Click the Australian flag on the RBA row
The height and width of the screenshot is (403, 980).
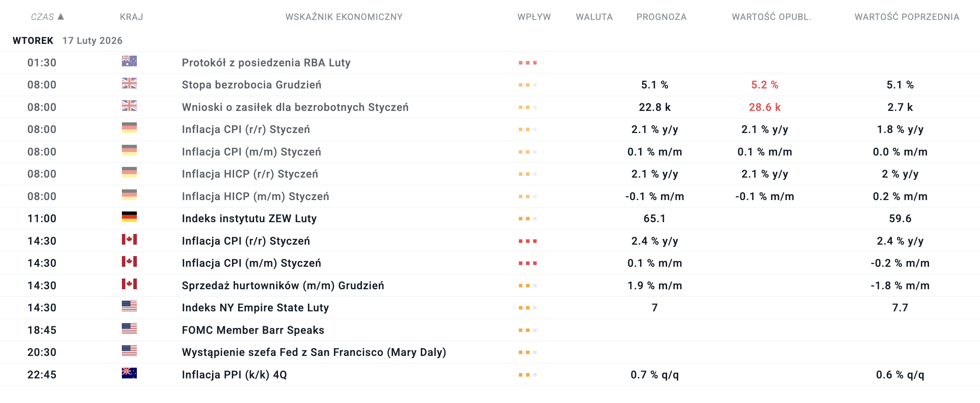pyautogui.click(x=129, y=61)
